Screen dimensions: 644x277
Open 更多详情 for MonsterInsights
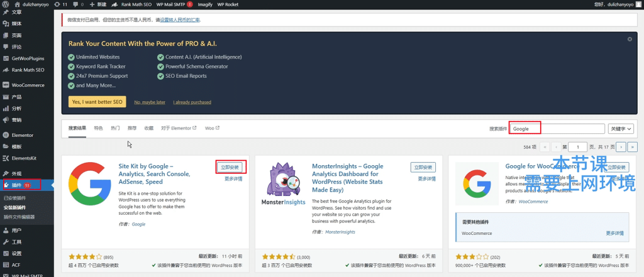427,179
